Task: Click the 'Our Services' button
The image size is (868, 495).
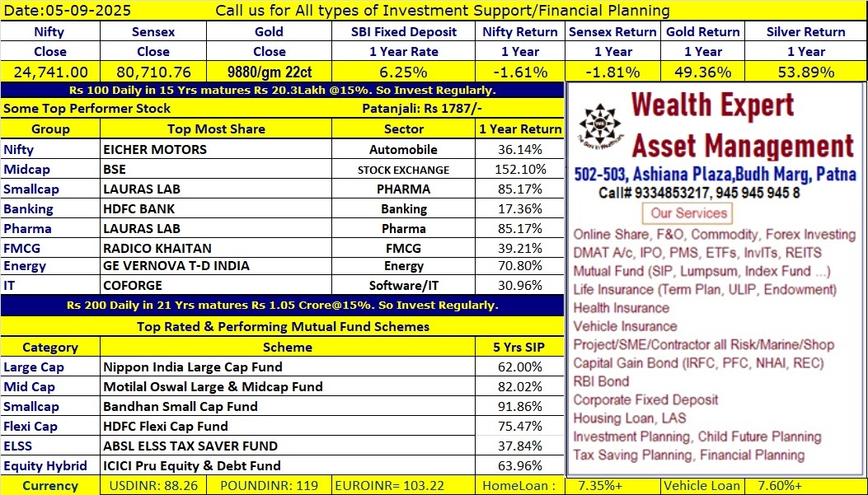Action: pyautogui.click(x=687, y=213)
